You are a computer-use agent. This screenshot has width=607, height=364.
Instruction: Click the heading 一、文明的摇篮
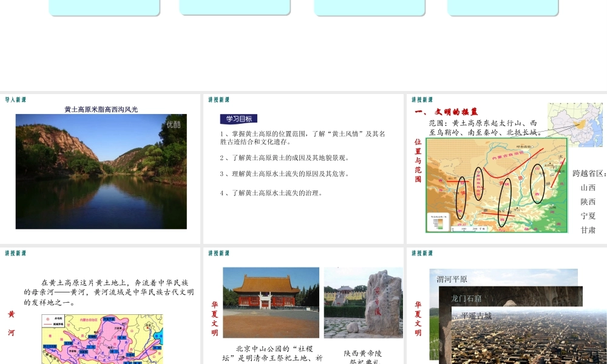446,112
